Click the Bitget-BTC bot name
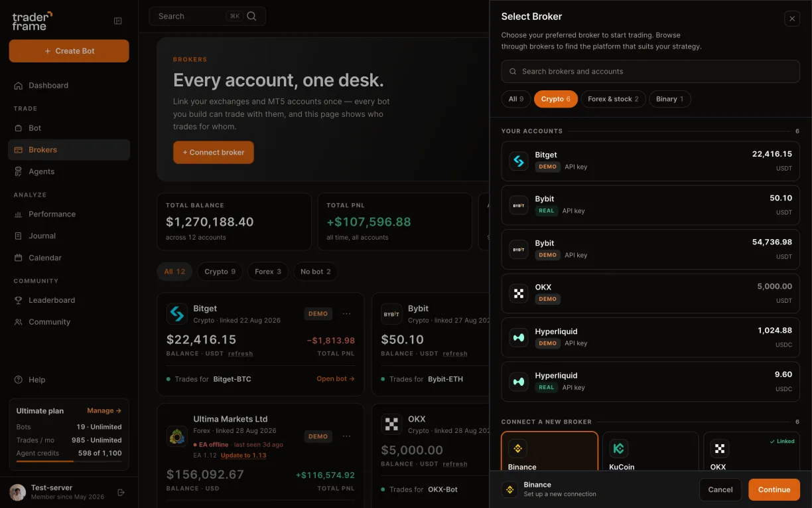This screenshot has height=508, width=812. pos(232,379)
